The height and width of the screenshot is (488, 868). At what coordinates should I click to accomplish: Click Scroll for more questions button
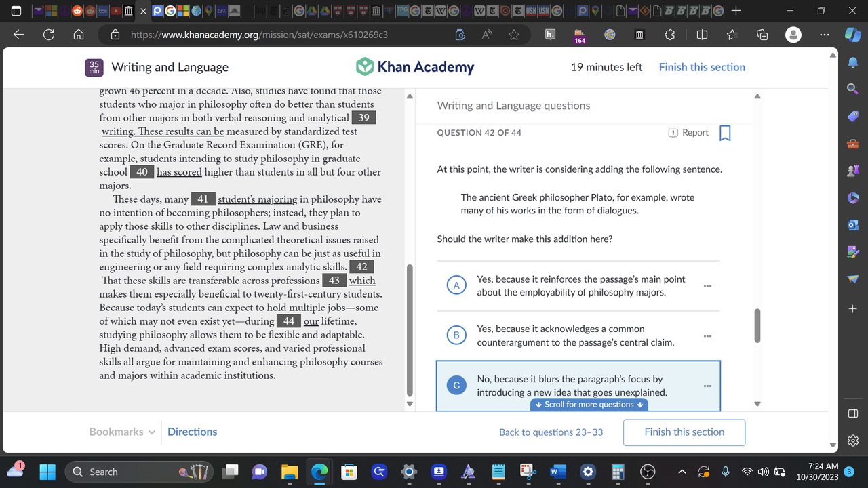pyautogui.click(x=589, y=405)
